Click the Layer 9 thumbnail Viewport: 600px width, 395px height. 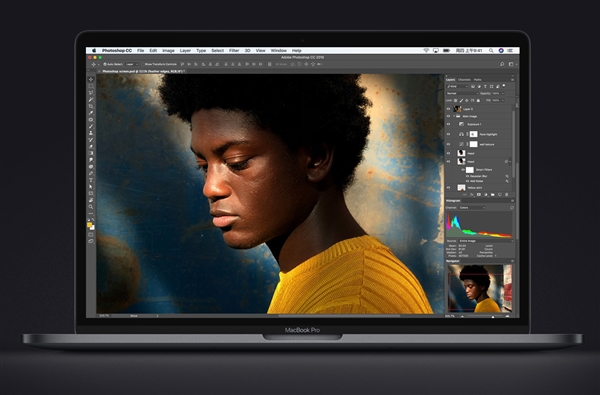(457, 109)
